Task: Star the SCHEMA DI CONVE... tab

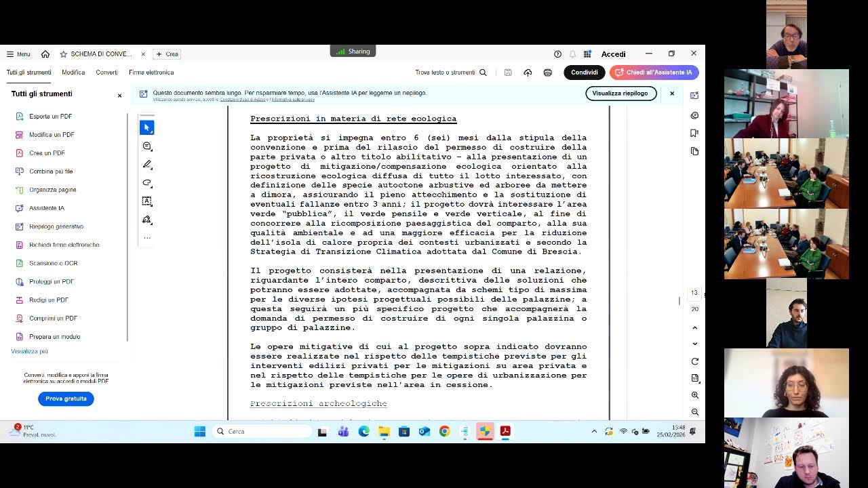Action: pyautogui.click(x=63, y=54)
